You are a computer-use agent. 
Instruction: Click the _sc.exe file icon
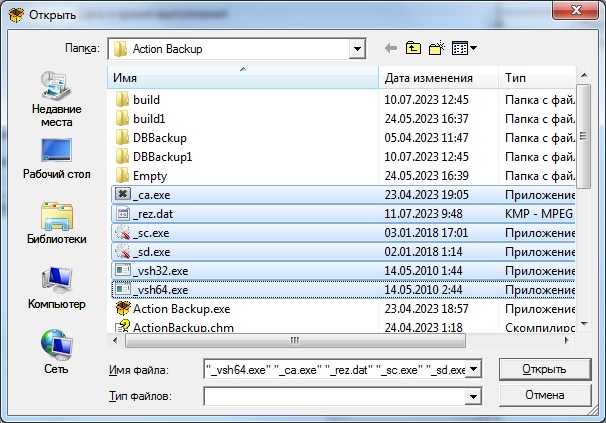pyautogui.click(x=123, y=232)
